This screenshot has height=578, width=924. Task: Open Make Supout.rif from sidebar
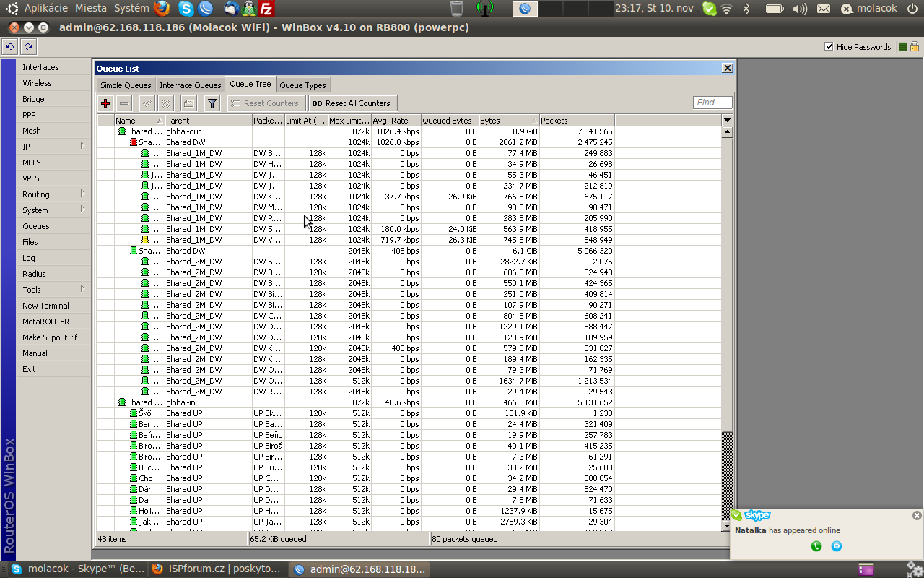[x=54, y=337]
